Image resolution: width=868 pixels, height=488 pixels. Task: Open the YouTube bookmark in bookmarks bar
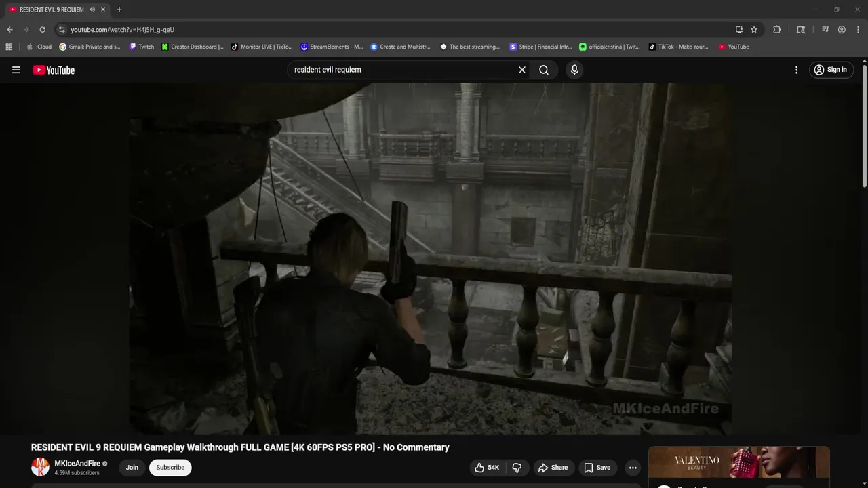(734, 47)
